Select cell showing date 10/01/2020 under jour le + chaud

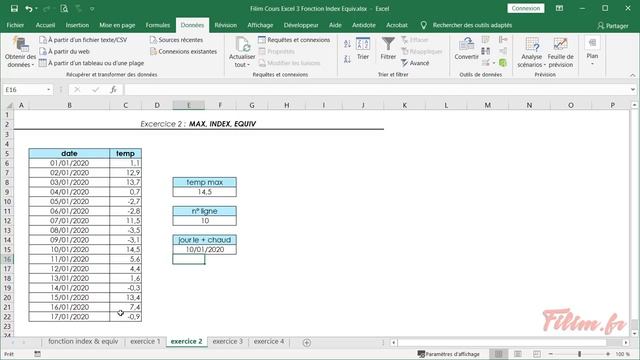pyautogui.click(x=204, y=249)
